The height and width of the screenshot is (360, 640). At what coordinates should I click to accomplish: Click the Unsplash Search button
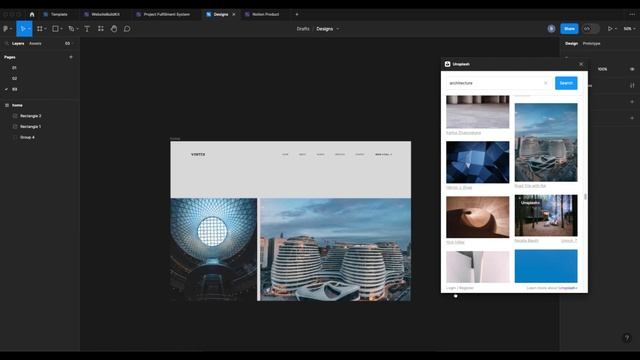pos(566,83)
